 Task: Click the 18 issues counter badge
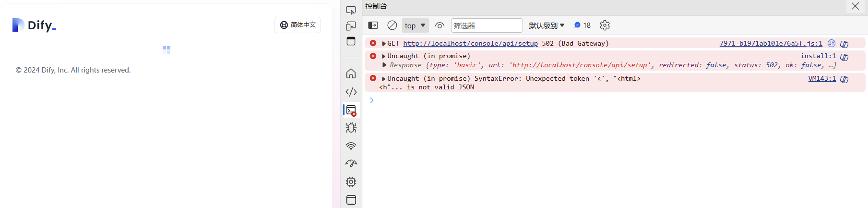tap(583, 25)
